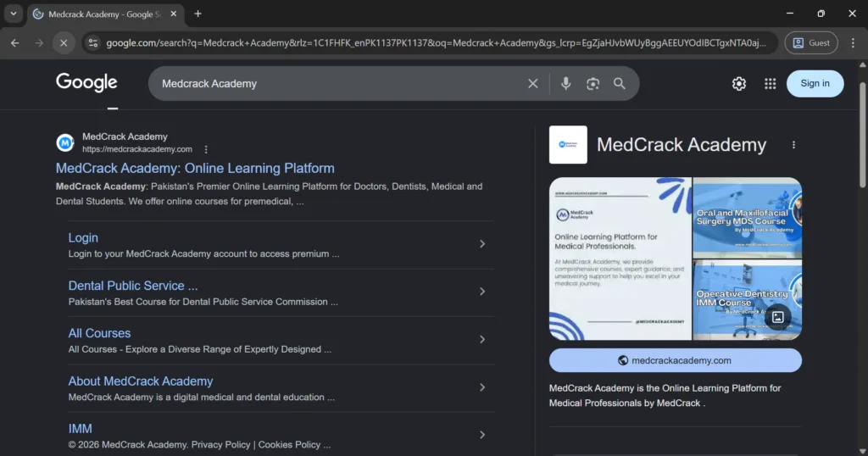The width and height of the screenshot is (868, 456).
Task: Open the All Courses sitelink
Action: pos(100,333)
